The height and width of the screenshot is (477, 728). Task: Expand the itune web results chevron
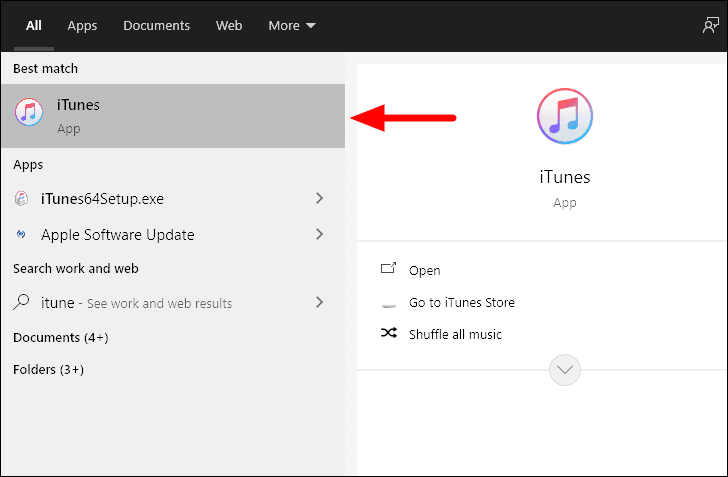(x=319, y=302)
